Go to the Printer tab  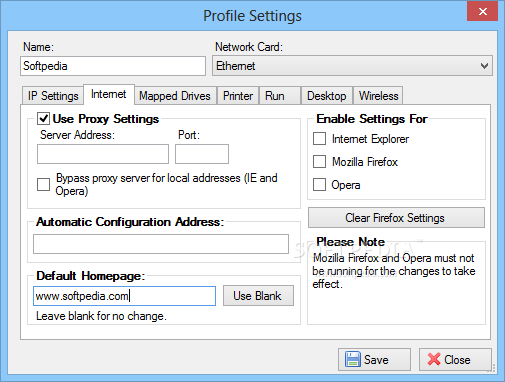point(238,96)
